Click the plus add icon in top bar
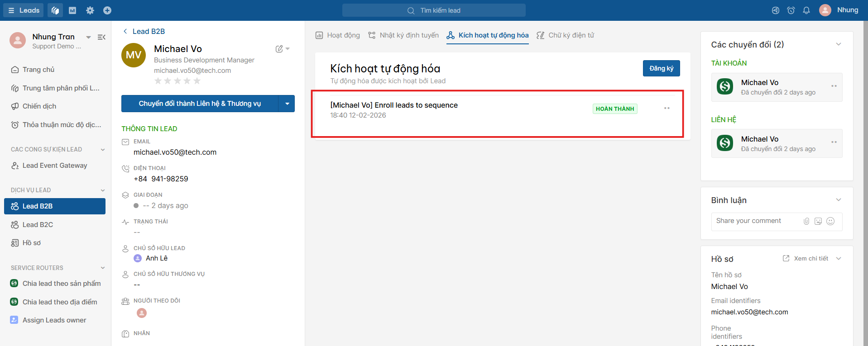This screenshot has width=868, height=346. [107, 10]
